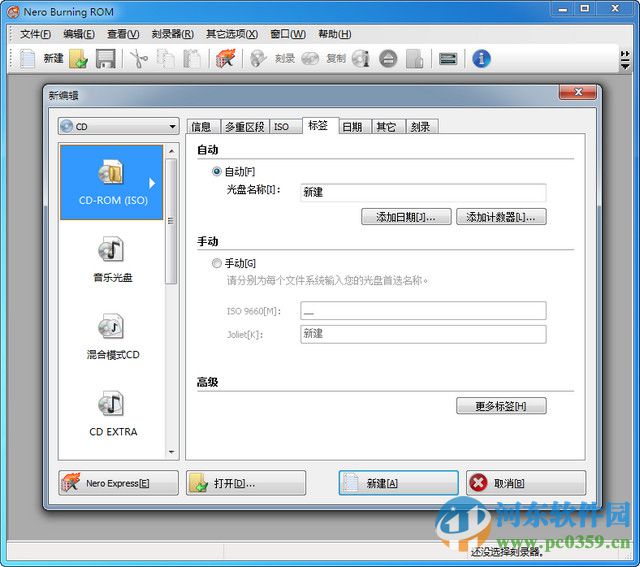The width and height of the screenshot is (640, 567).
Task: Close the 新编辑 dialog
Action: [x=578, y=92]
